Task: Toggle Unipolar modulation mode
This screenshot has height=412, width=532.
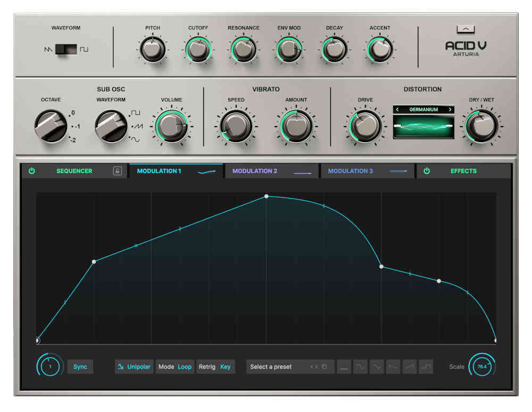Action: coord(135,367)
